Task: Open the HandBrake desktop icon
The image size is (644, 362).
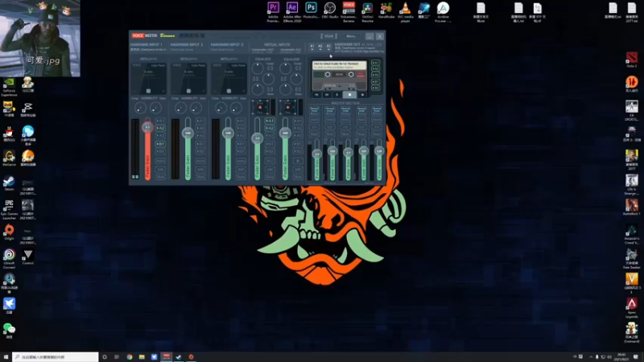Action: [386, 10]
